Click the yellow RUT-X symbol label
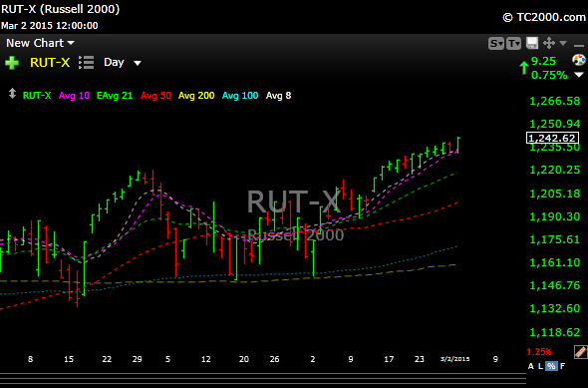The width and height of the screenshot is (588, 388). (x=50, y=62)
